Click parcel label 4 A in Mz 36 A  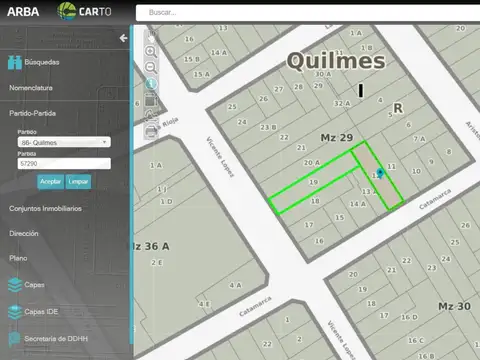tap(235, 285)
